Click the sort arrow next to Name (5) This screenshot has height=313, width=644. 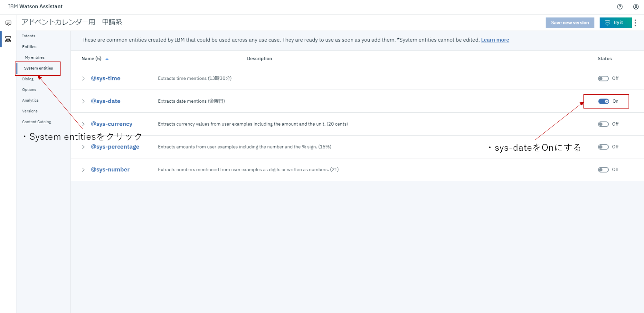(x=107, y=59)
